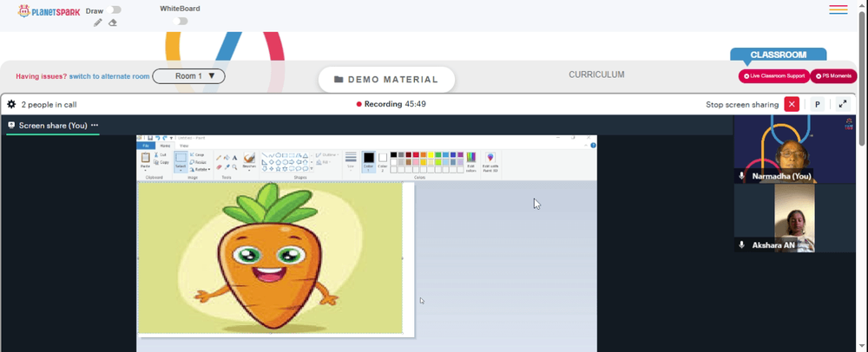The width and height of the screenshot is (868, 352).
Task: Click the "2 people in call" text
Action: (x=49, y=104)
